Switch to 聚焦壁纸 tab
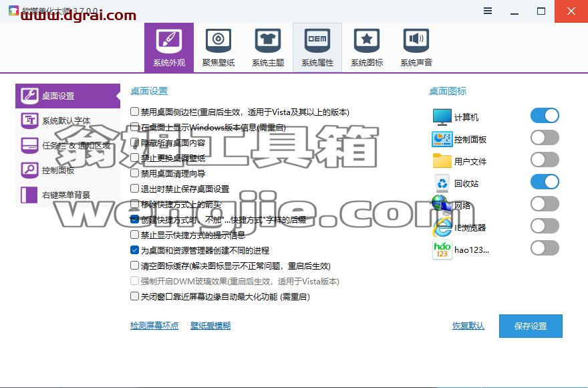 pyautogui.click(x=218, y=47)
